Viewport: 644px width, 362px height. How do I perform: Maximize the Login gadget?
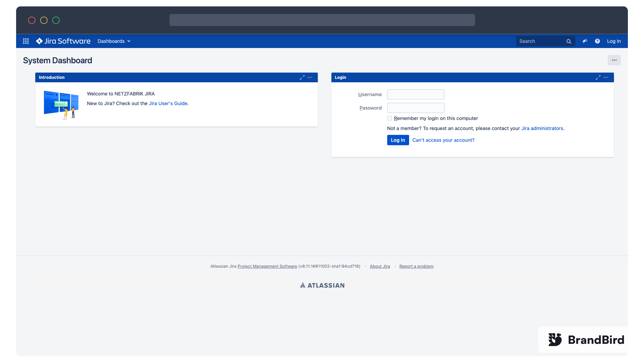(x=598, y=77)
